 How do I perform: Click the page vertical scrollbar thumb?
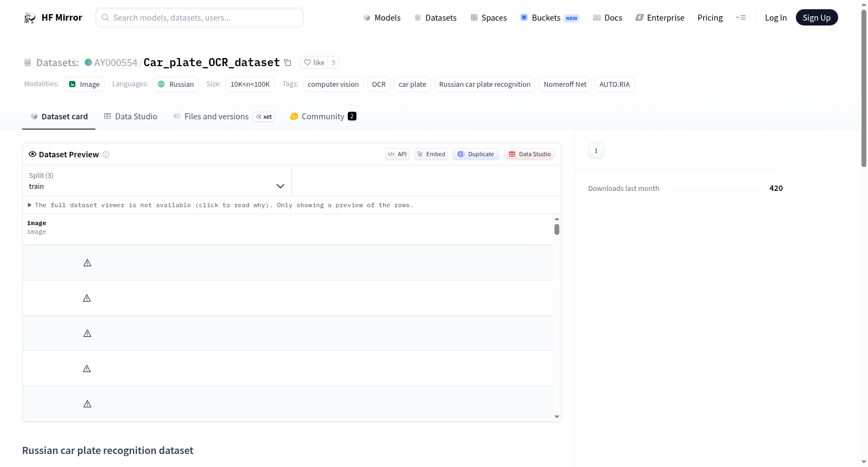coord(864,88)
